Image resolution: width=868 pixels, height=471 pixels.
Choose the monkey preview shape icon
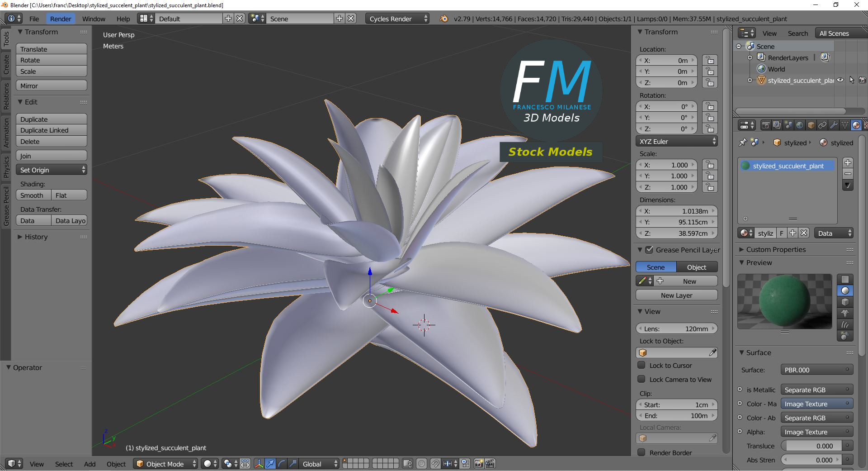pyautogui.click(x=844, y=313)
